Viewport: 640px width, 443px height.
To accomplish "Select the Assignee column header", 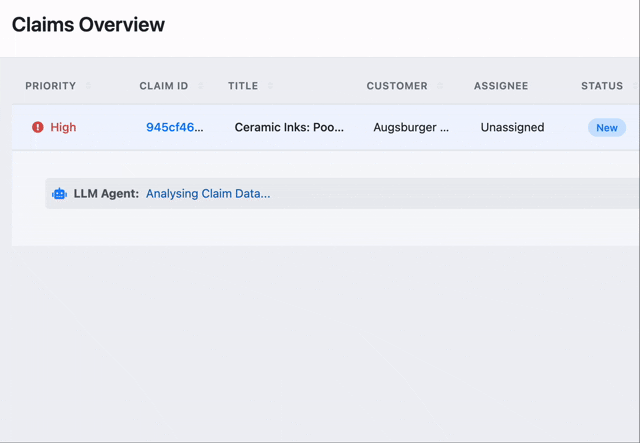I will point(500,86).
